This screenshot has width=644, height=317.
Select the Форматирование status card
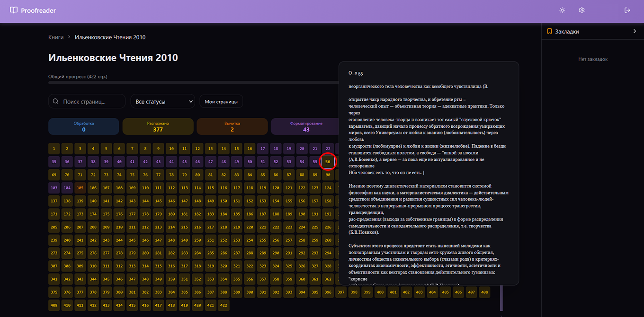(306, 126)
